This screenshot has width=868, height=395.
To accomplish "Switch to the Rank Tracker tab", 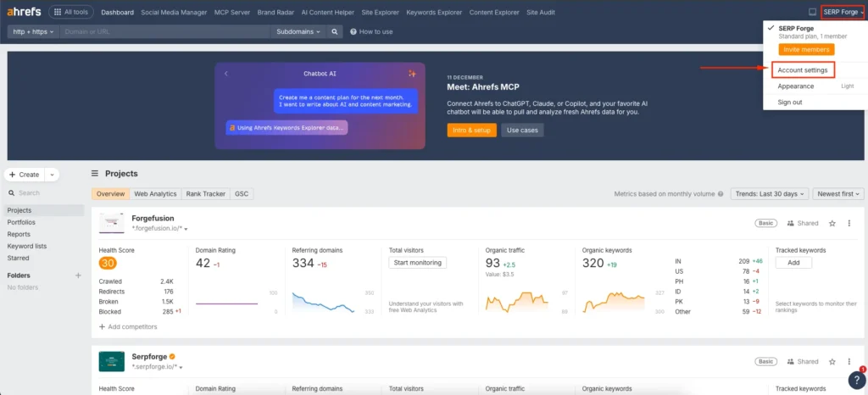I will tap(206, 194).
